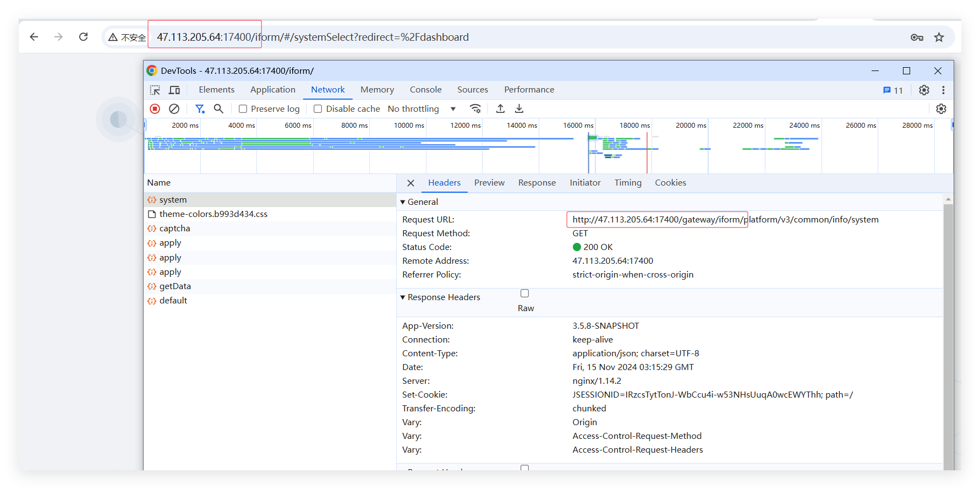Image resolution: width=980 pixels, height=489 pixels.
Task: Toggle Raw response headers checkbox
Action: tap(525, 294)
